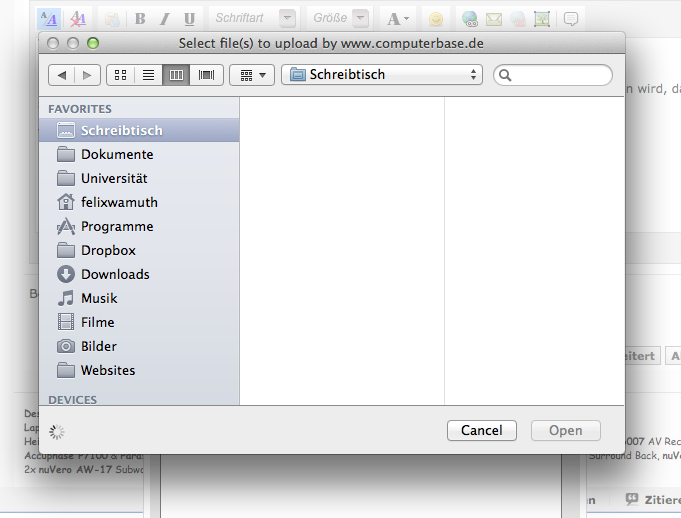The width and height of the screenshot is (681, 518).
Task: Go back with the left arrow button
Action: 62,75
